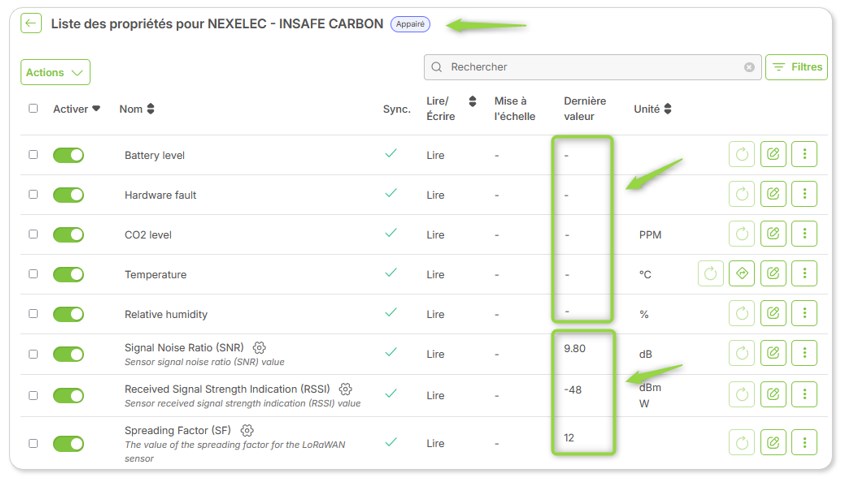Disable the Temperature toggle

[69, 275]
